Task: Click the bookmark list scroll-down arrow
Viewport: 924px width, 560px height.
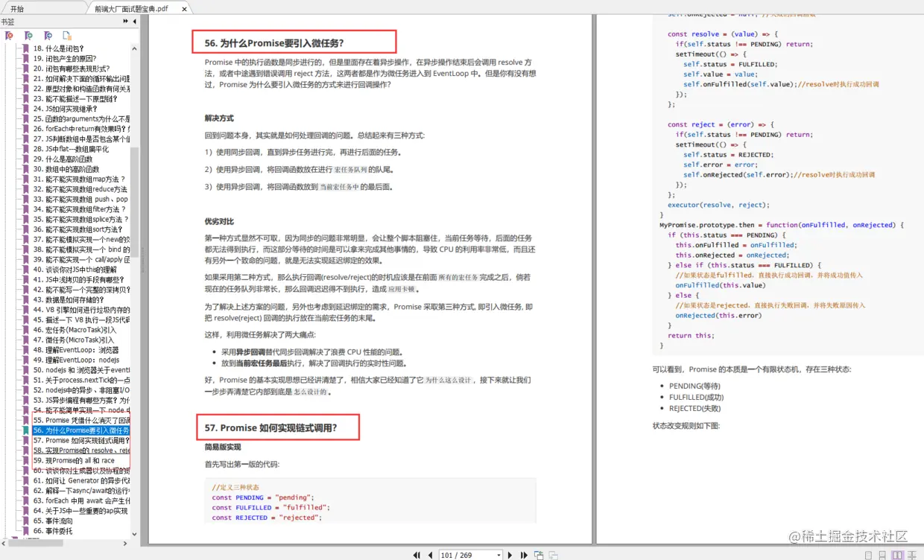Action: point(135,532)
